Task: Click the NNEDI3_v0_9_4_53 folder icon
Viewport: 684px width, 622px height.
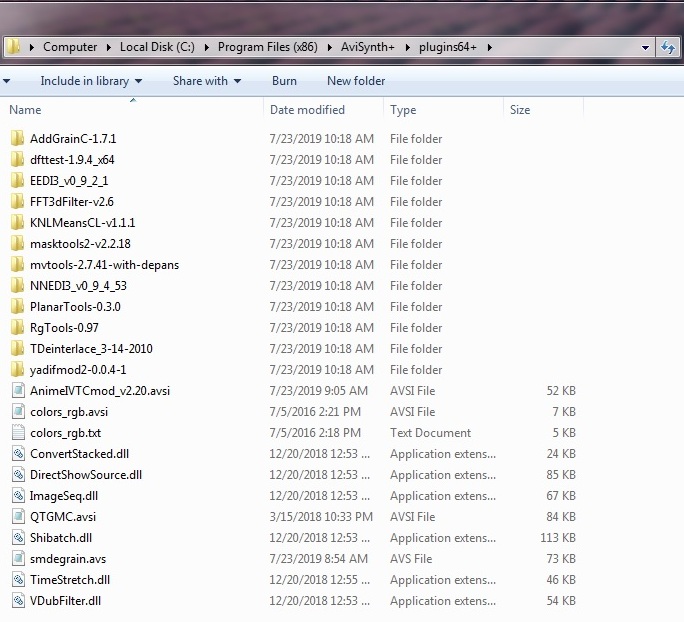Action: click(17, 286)
